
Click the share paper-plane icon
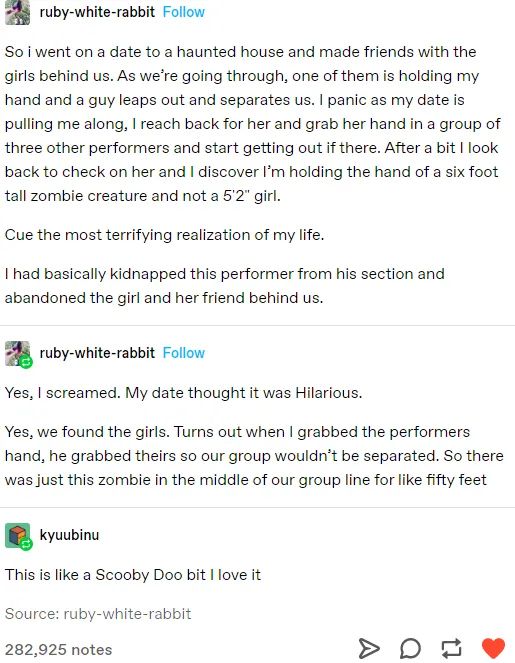(x=369, y=648)
